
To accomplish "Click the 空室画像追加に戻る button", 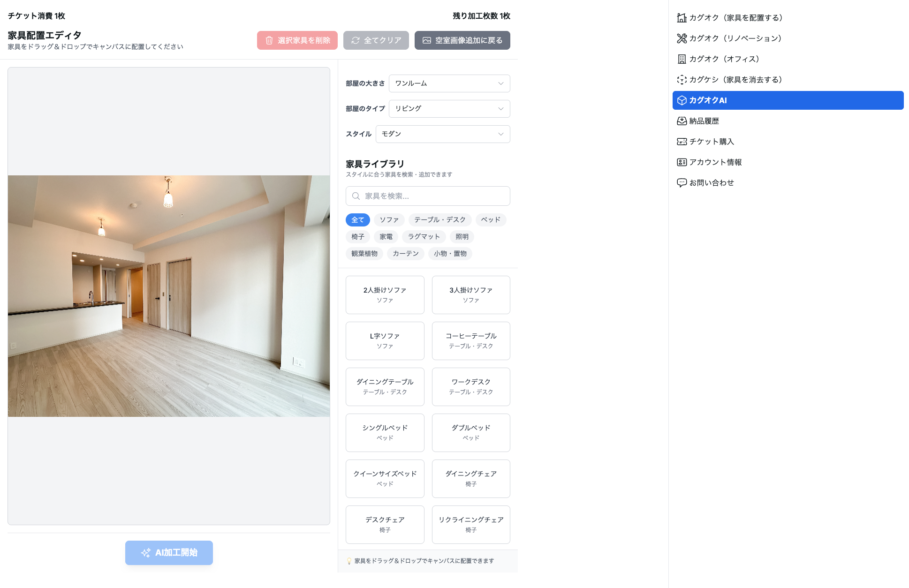I will click(462, 40).
